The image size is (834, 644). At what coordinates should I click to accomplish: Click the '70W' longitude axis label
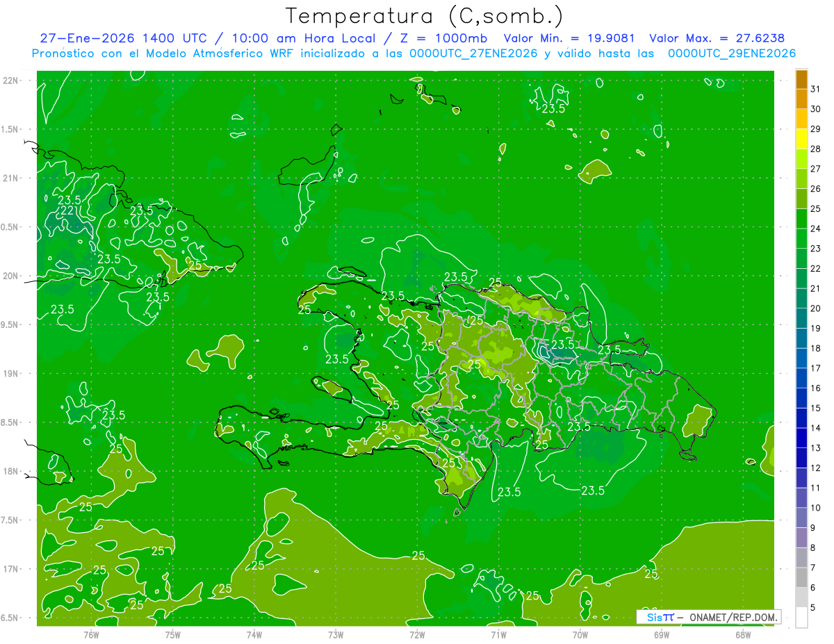[580, 635]
